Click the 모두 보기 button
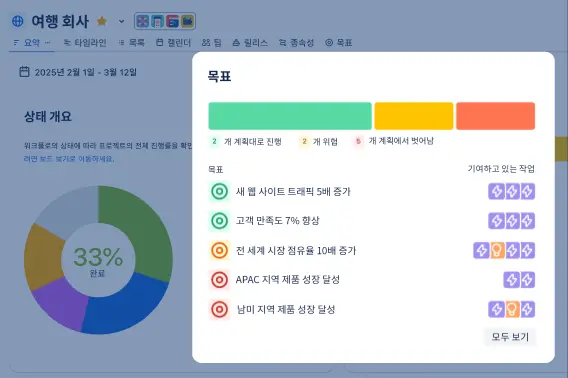Viewport: 568px width, 378px height. click(510, 337)
